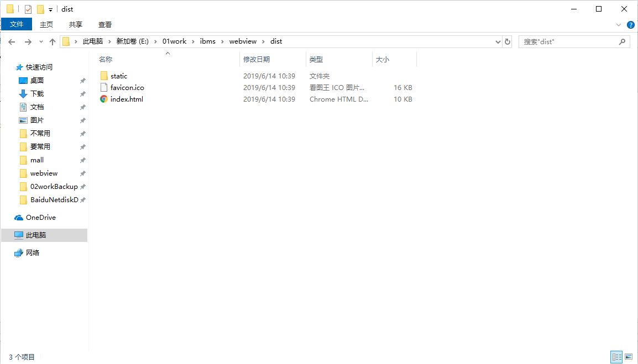Unpin the mall folder using its pushpin icon
Image resolution: width=638 pixels, height=364 pixels.
pyautogui.click(x=82, y=160)
